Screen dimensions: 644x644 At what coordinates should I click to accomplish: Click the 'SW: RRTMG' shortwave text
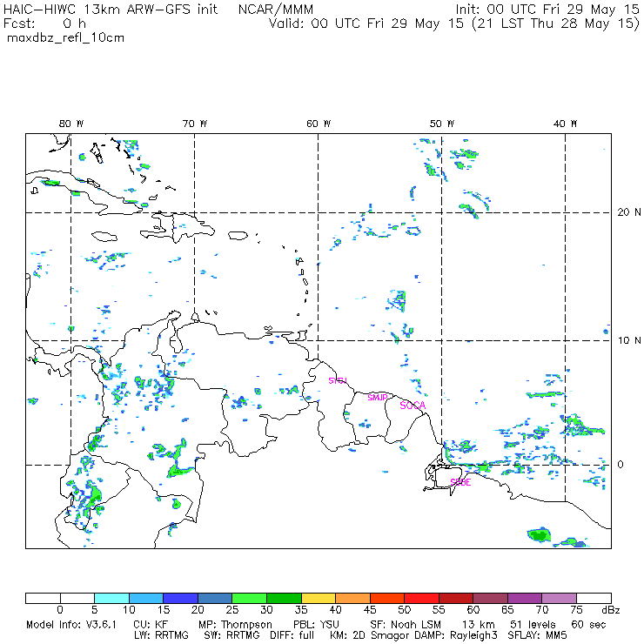point(231,635)
